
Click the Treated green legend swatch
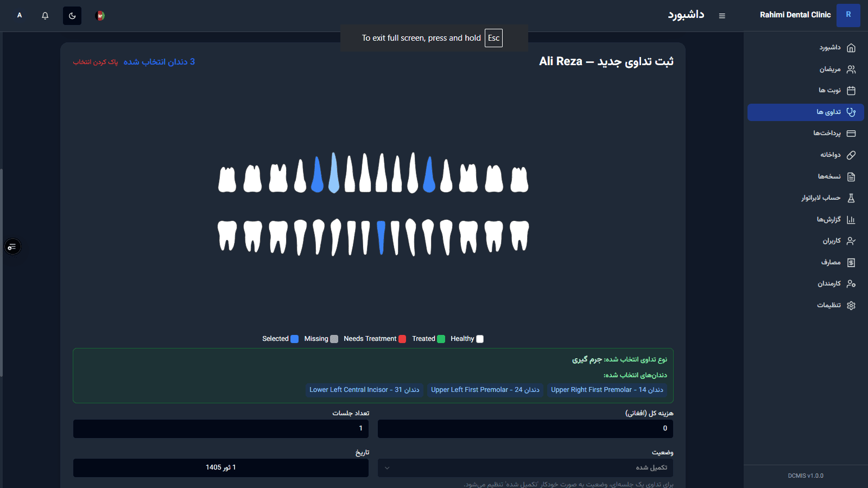point(441,339)
